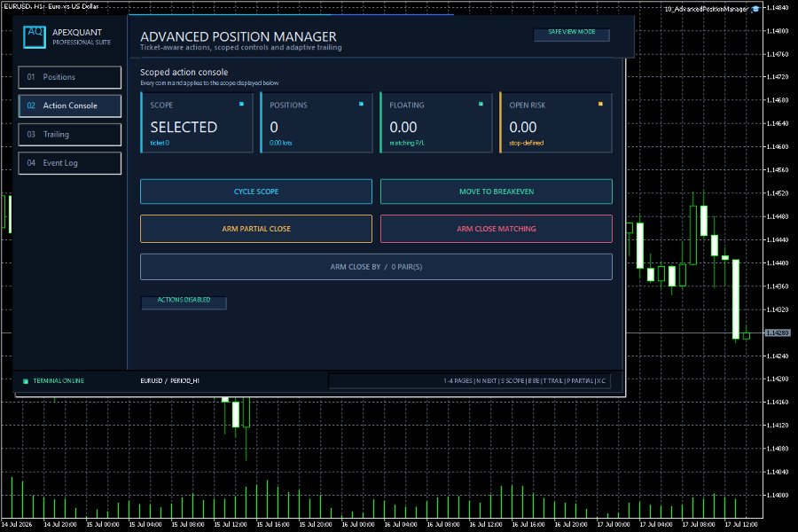The width and height of the screenshot is (798, 532).
Task: Click the blue indicator dot on SCOPE card
Action: (241, 104)
